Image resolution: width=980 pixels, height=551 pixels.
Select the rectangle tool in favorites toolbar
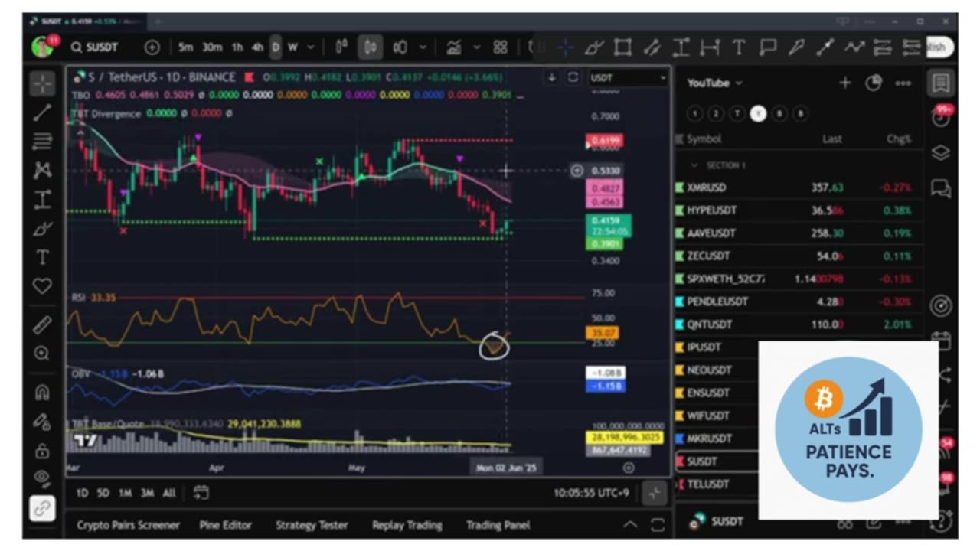pyautogui.click(x=623, y=47)
